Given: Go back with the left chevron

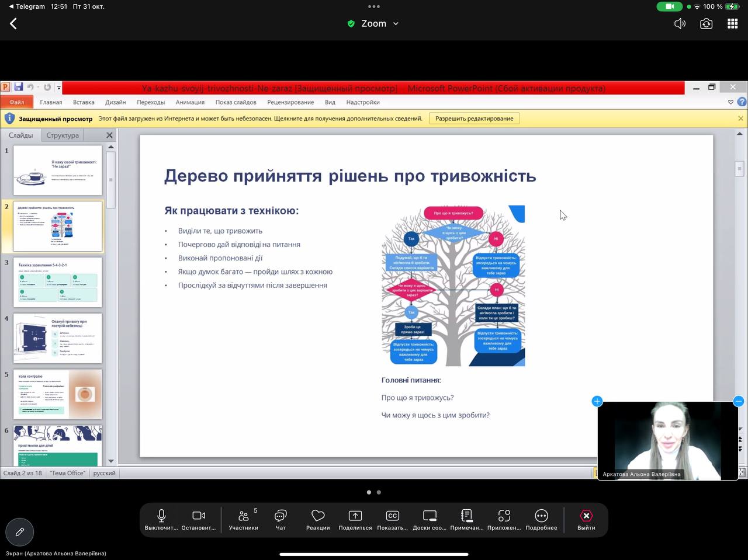Looking at the screenshot, I should [13, 24].
